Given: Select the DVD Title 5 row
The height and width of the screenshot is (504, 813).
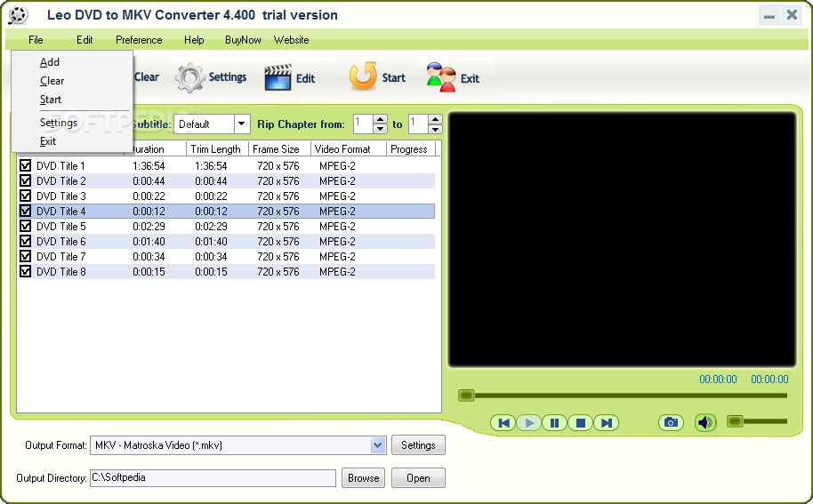Looking at the screenshot, I should (227, 227).
